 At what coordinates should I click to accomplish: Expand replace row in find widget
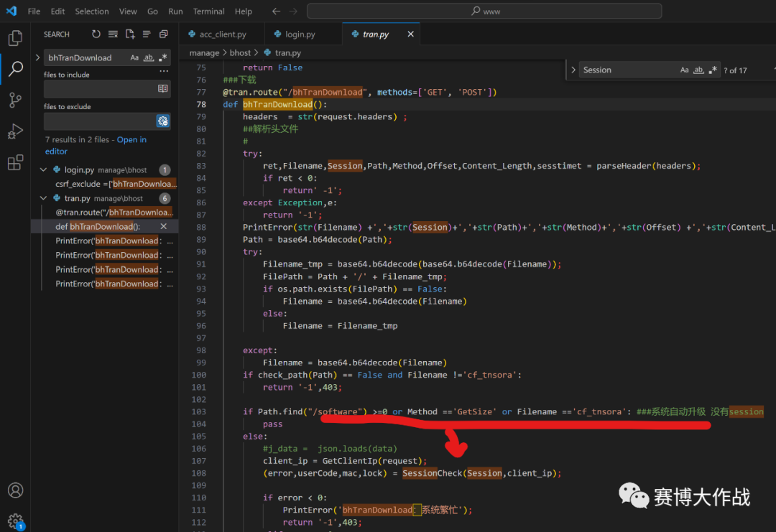pyautogui.click(x=573, y=70)
